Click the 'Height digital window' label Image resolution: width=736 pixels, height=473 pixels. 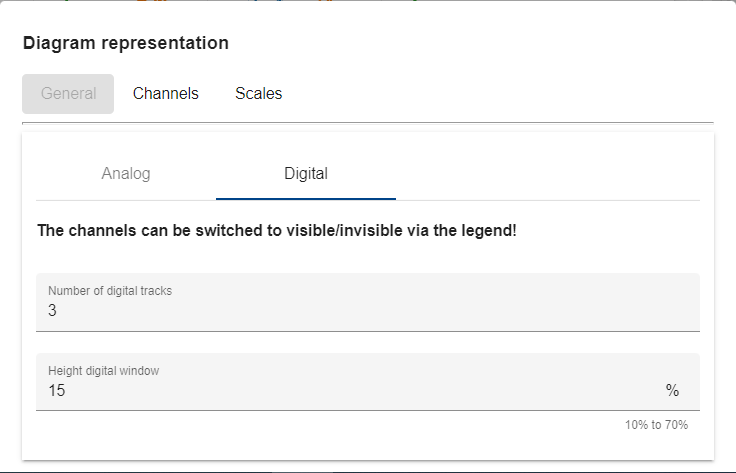104,370
